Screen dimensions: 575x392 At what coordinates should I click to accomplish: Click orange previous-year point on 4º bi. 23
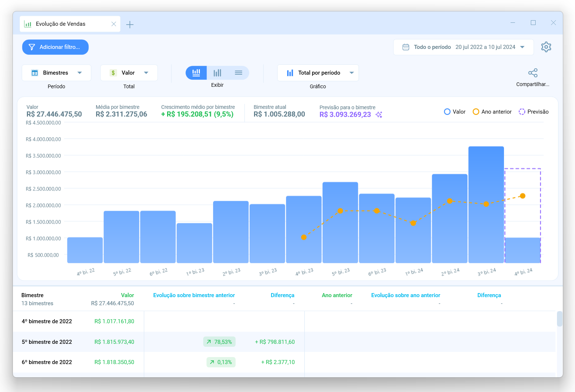click(304, 237)
